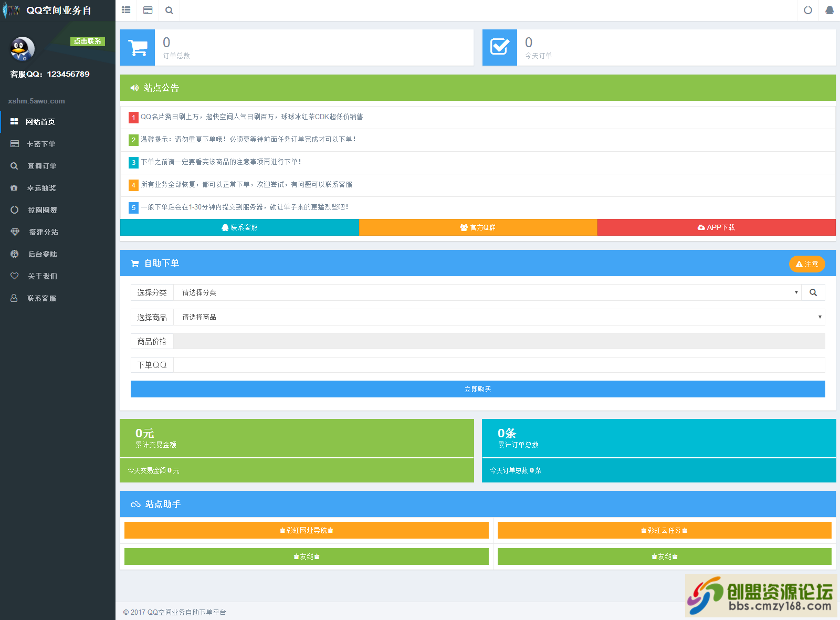Click announcement 2 温馨提示 text
840x620 pixels.
pyautogui.click(x=248, y=140)
